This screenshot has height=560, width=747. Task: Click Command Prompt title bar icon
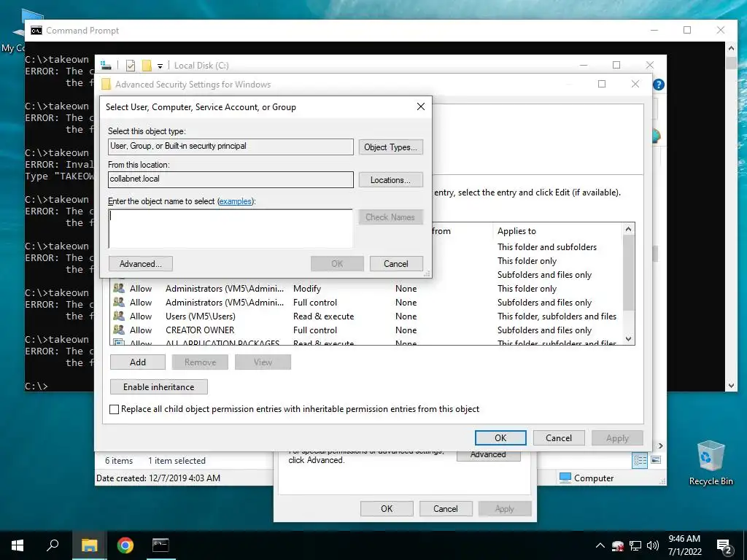coord(36,31)
